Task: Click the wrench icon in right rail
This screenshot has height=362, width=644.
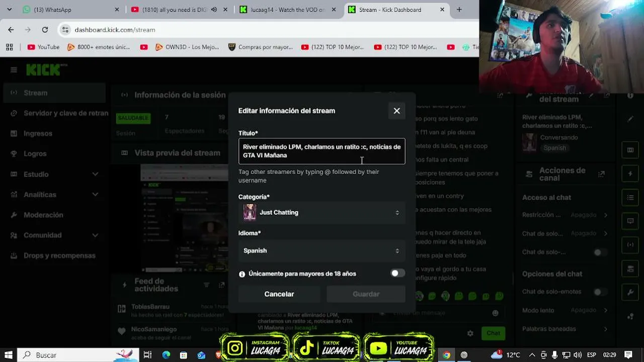Action: (x=630, y=292)
